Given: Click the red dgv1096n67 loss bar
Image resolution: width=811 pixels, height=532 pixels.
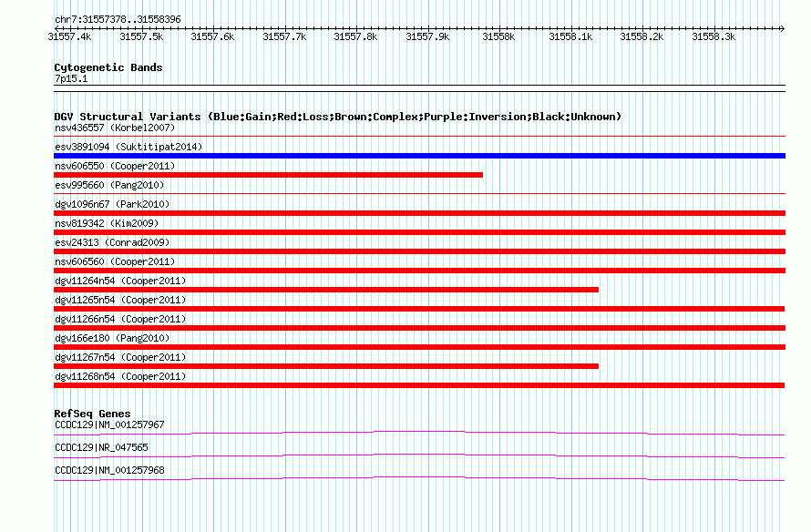Looking at the screenshot, I should pos(419,213).
